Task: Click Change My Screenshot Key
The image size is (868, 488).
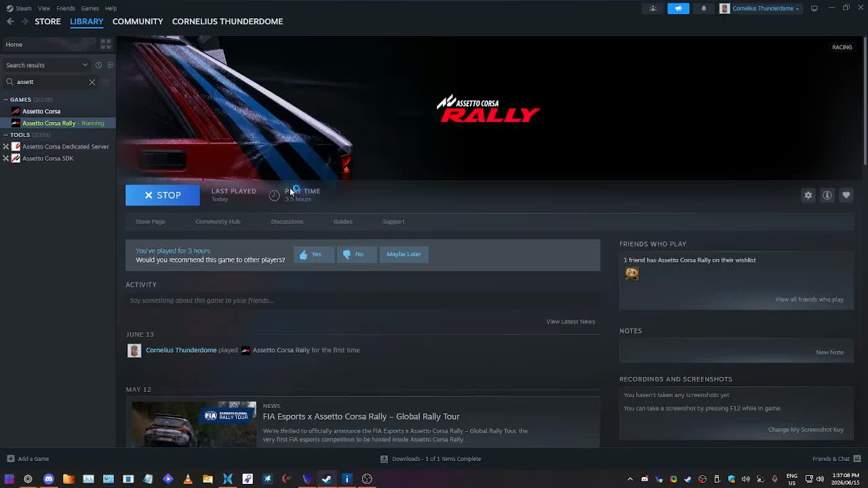Action: click(x=806, y=430)
